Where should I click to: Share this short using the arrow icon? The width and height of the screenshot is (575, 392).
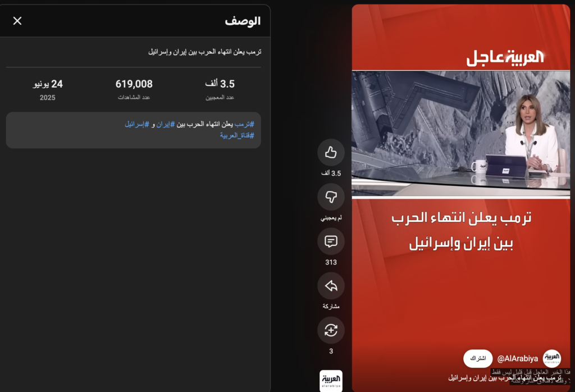coord(331,286)
